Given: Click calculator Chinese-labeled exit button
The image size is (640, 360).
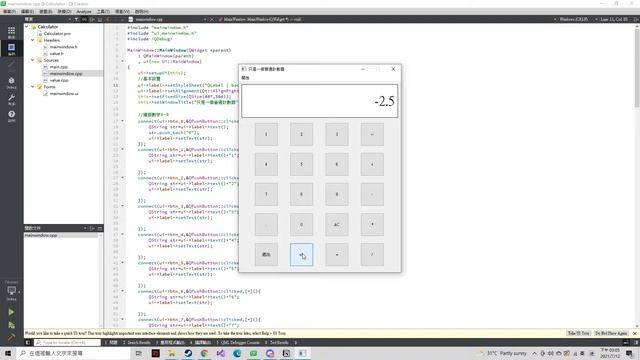Looking at the screenshot, I should pos(266,255).
